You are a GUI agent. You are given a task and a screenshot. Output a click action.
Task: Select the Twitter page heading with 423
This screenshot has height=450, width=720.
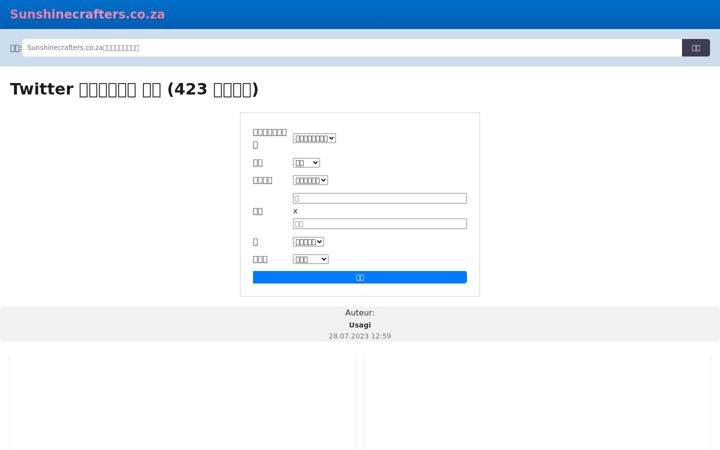[x=134, y=89]
